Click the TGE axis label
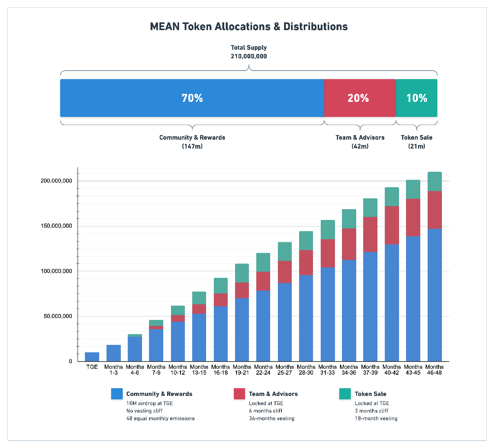 (92, 367)
